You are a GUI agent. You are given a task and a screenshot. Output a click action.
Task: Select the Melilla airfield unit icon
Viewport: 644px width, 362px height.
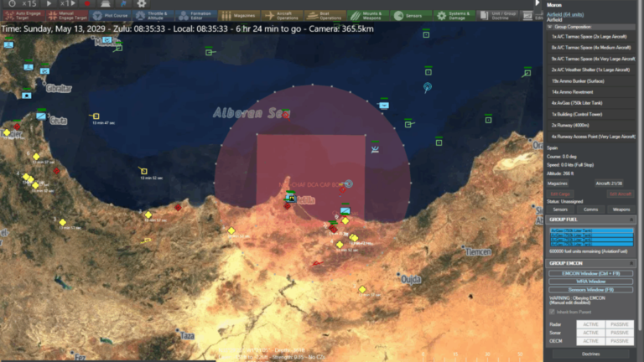coord(291,199)
